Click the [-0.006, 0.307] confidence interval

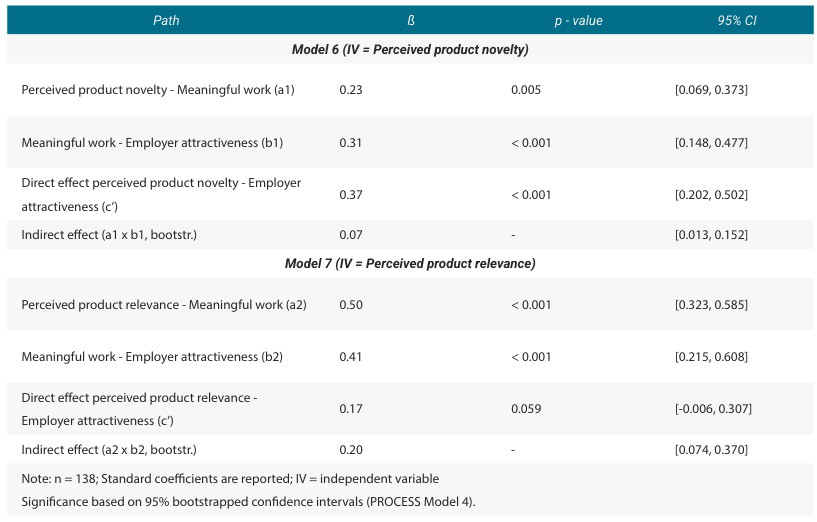click(713, 409)
